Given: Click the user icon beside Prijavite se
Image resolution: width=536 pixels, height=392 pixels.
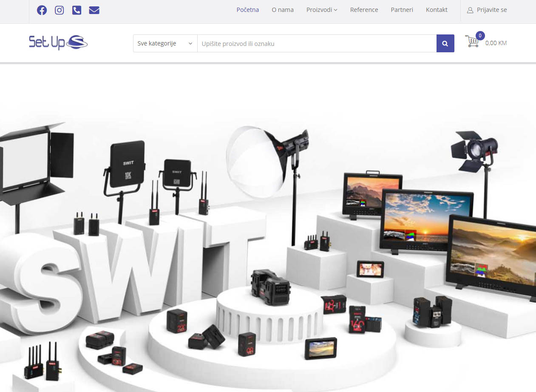Looking at the screenshot, I should coord(470,10).
